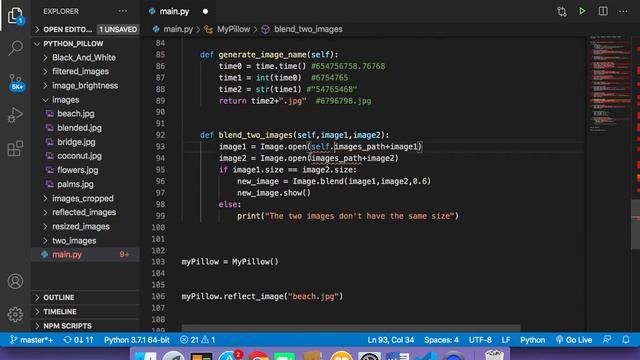
Task: Expand the filtered_images folder
Action: (x=86, y=71)
